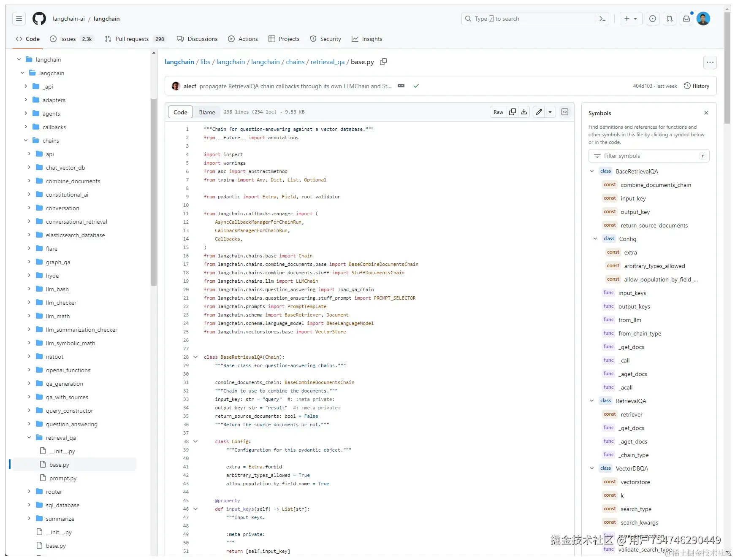This screenshot has height=560, width=735.
Task: Open retrieval_qa __init__.py file
Action: click(62, 451)
